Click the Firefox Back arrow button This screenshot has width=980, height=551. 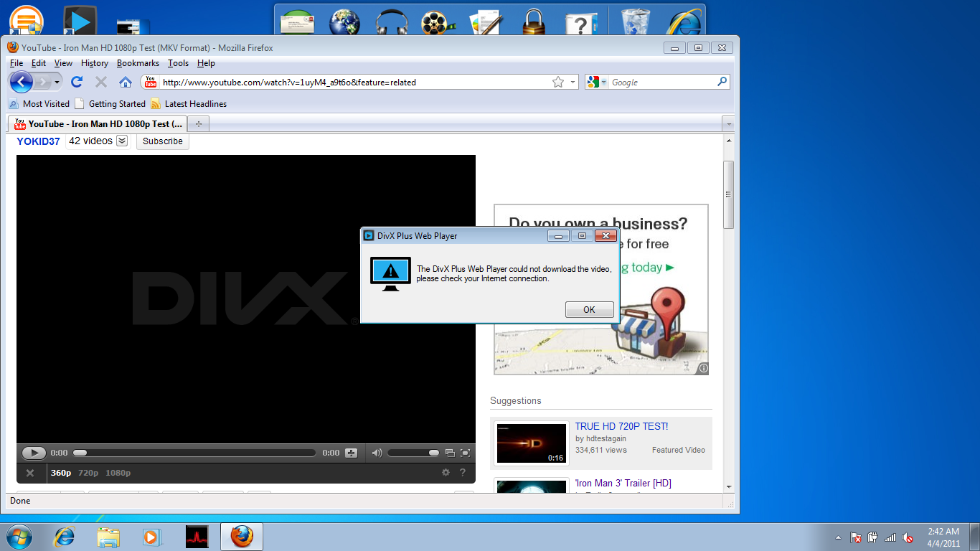click(x=21, y=82)
